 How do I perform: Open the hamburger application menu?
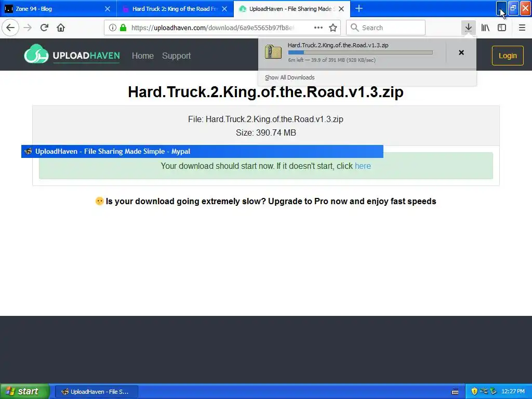coord(522,28)
